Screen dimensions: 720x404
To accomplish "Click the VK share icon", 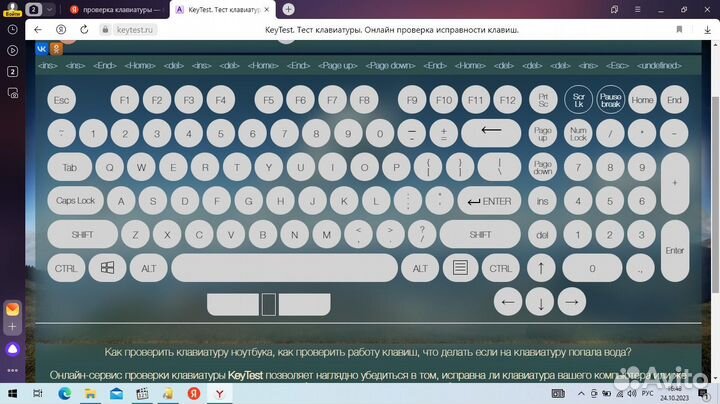I will point(42,49).
